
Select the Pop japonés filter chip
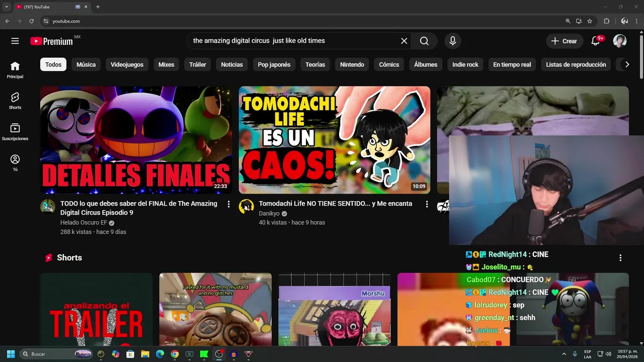[x=274, y=64]
